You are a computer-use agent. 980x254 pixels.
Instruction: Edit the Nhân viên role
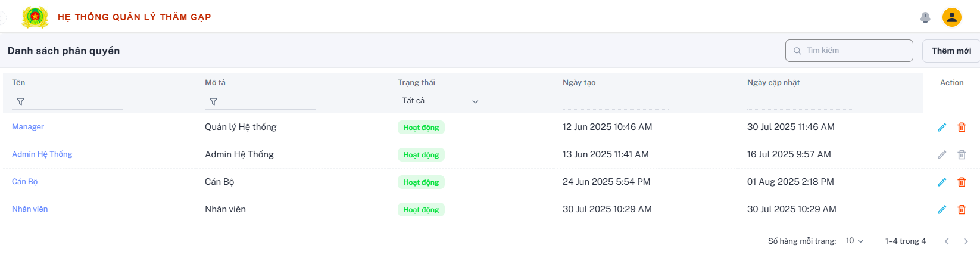942,209
